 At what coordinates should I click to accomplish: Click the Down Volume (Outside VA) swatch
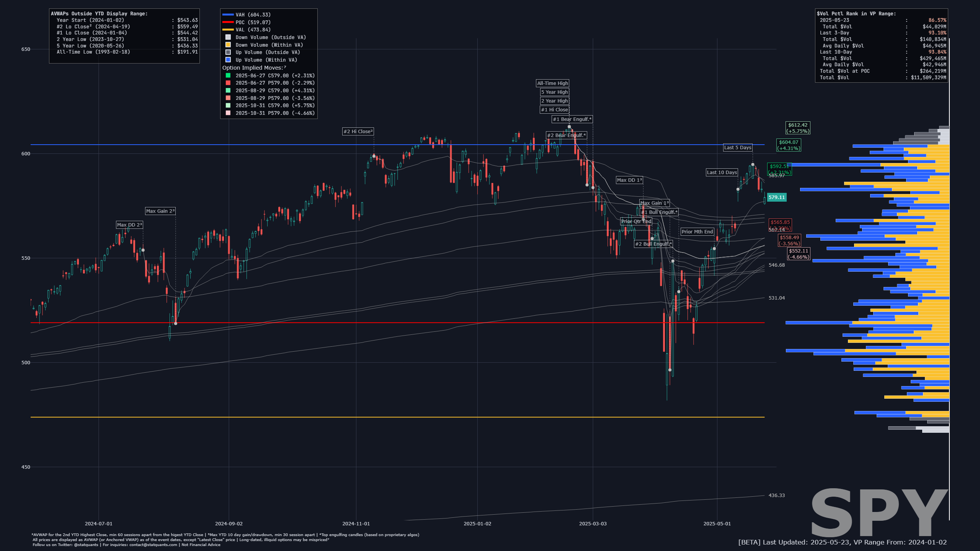click(228, 37)
